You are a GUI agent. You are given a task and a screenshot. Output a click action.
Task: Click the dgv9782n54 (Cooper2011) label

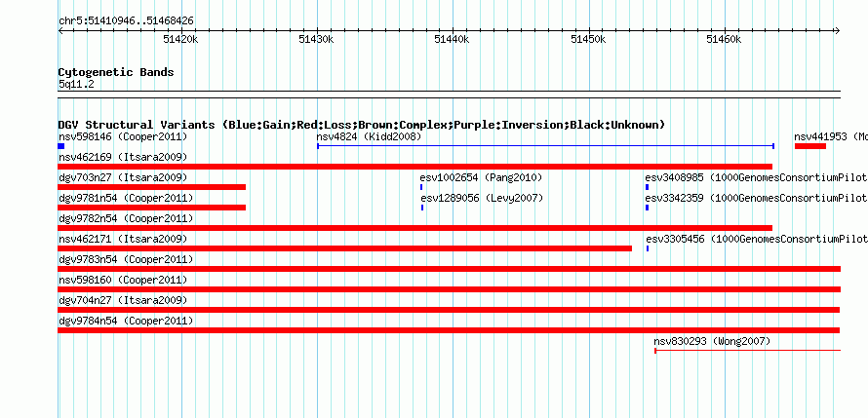pos(126,218)
